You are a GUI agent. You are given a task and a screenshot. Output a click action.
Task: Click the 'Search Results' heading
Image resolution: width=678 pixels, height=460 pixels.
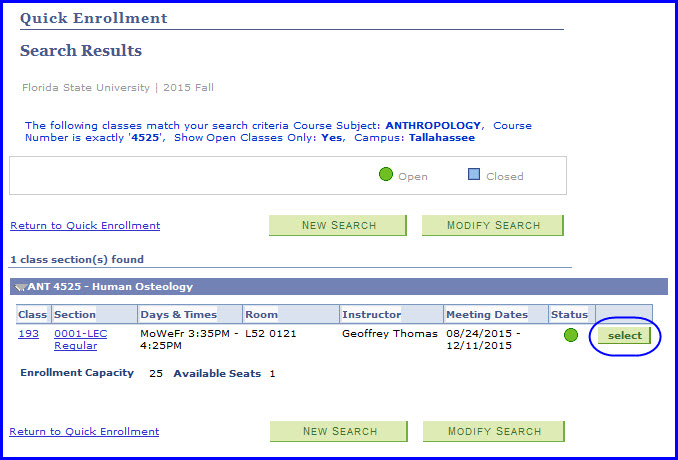(81, 51)
